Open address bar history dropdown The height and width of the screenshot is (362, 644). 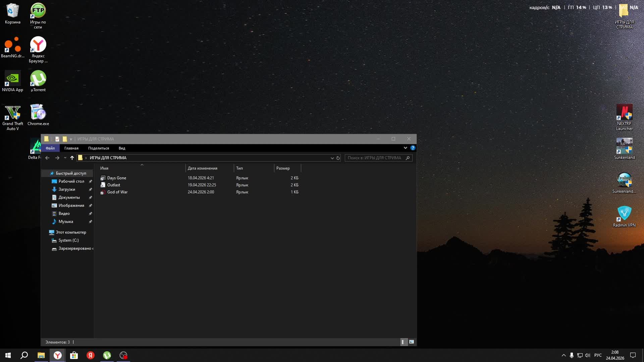(332, 158)
